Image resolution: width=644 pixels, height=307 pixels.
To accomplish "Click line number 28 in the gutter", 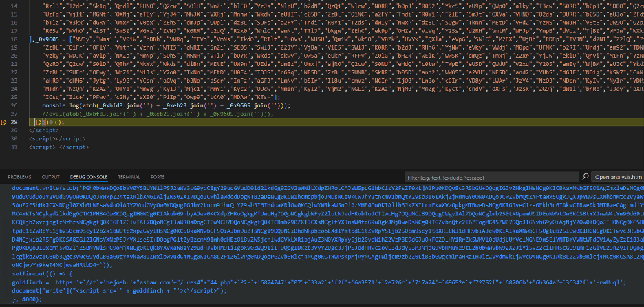I will pyautogui.click(x=14, y=122).
